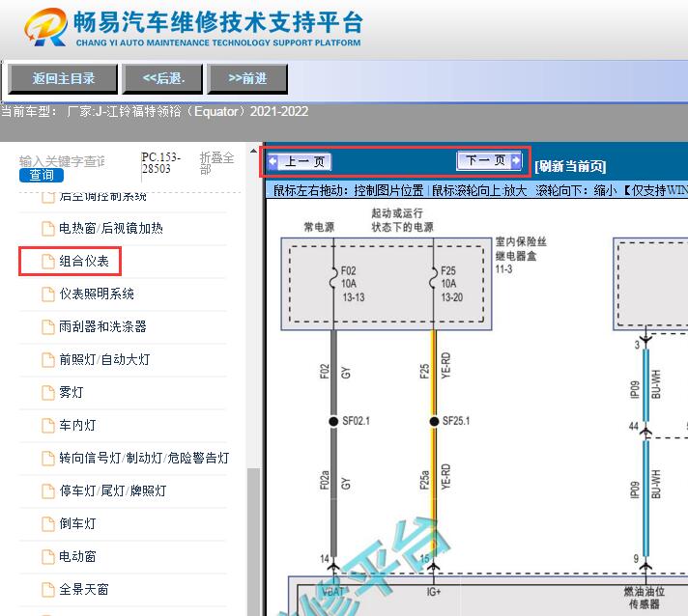
Task: Go back with the <<后退 button
Action: 162,79
